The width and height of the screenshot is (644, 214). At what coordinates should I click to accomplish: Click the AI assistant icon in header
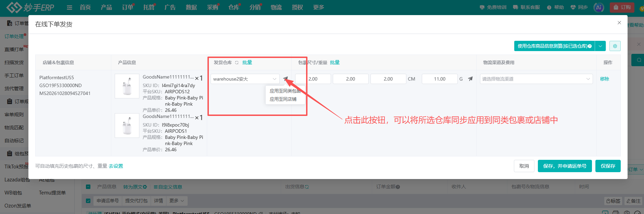(598, 7)
